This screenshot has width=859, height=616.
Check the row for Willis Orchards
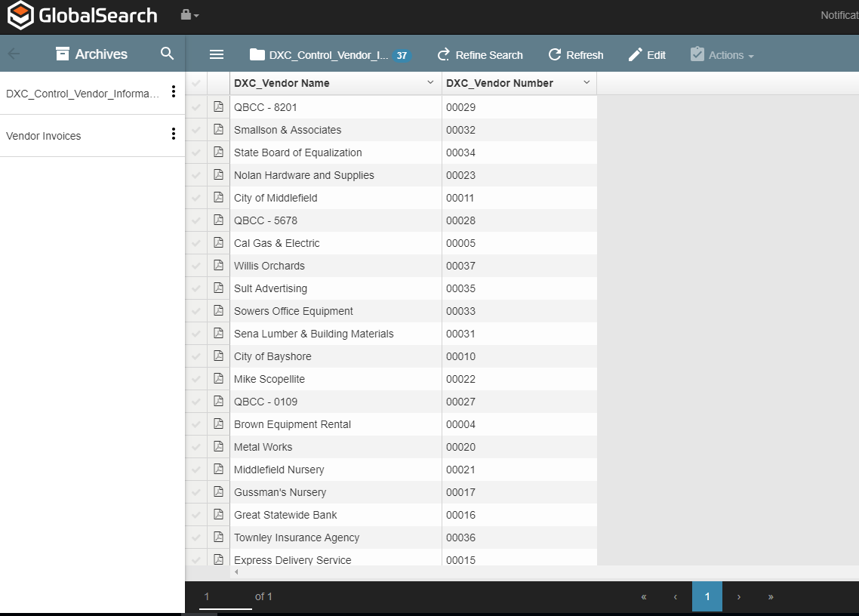pos(196,266)
